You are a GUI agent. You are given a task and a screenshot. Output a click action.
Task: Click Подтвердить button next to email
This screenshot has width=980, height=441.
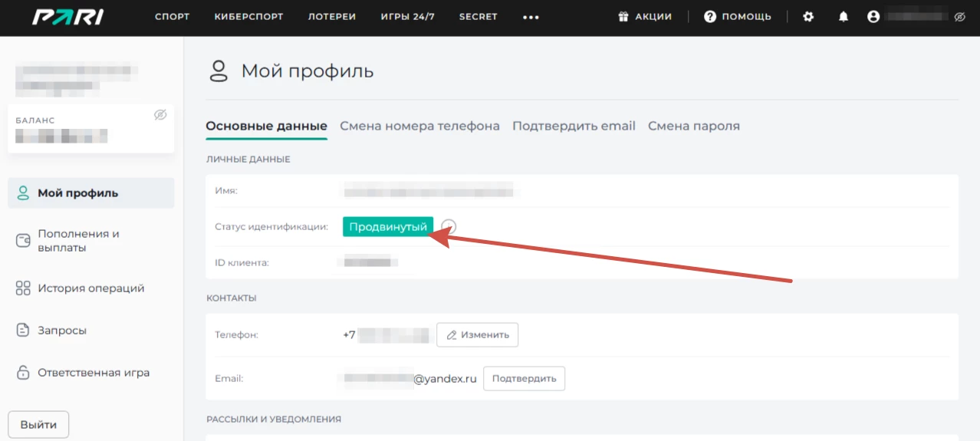524,379
